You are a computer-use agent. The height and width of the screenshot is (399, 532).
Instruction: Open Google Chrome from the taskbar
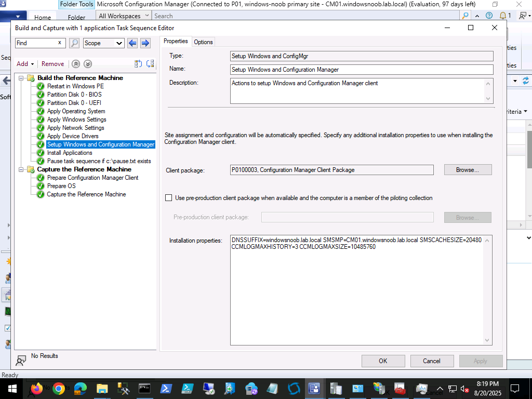pos(58,388)
